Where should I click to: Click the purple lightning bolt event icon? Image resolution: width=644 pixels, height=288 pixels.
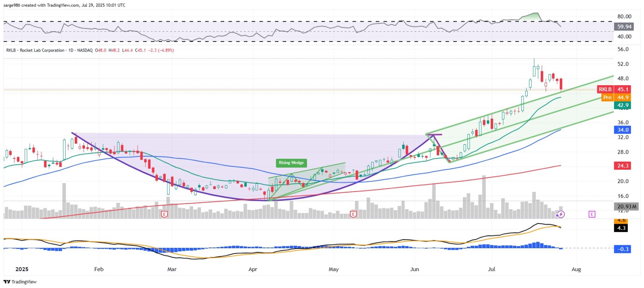[561, 214]
